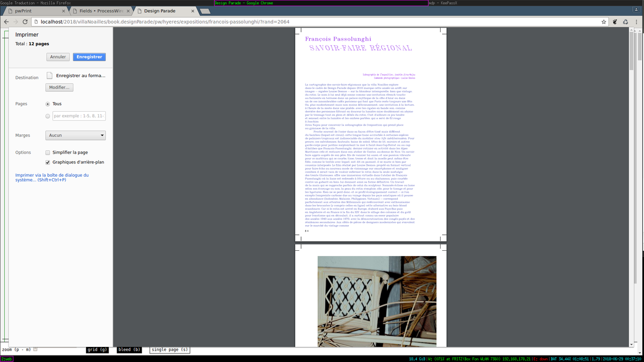Click the 'Enregistrer' button
The height and width of the screenshot is (362, 644).
[x=89, y=57]
